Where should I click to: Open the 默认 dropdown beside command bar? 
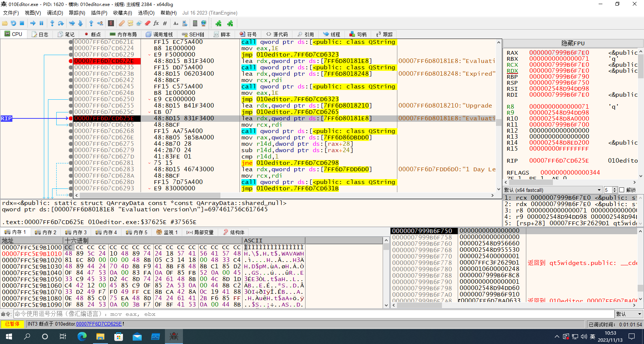(629, 314)
